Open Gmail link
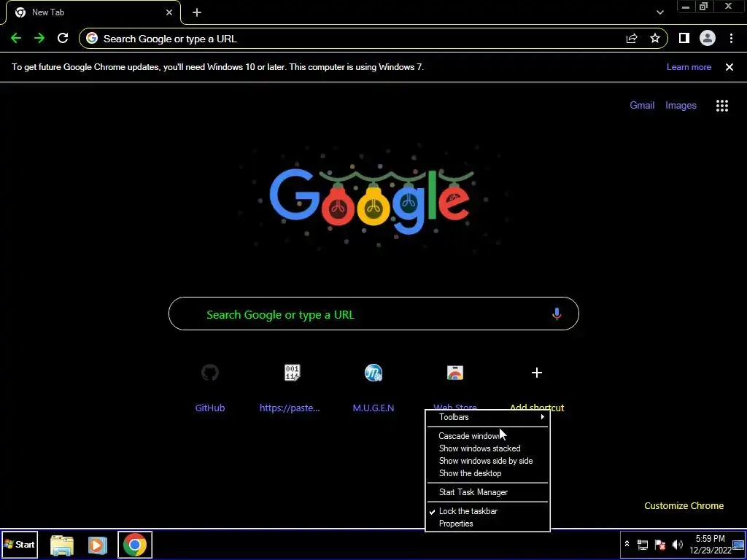This screenshot has width=747, height=560. pos(642,105)
